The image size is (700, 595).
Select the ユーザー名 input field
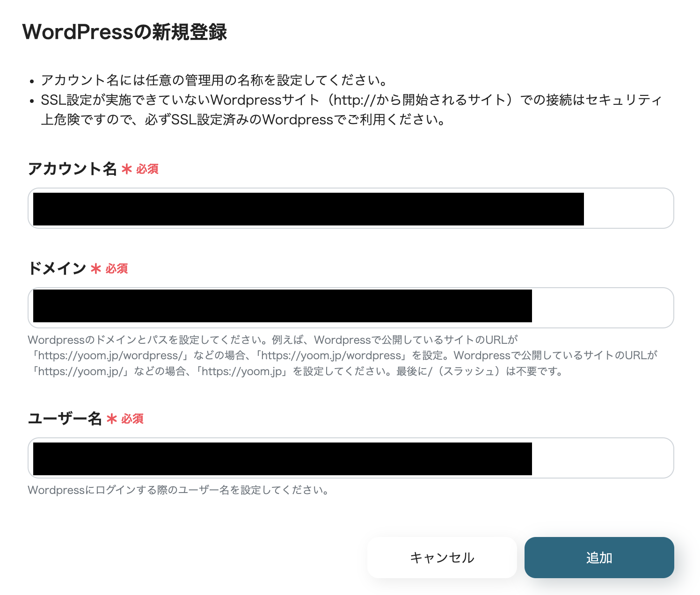(350, 458)
